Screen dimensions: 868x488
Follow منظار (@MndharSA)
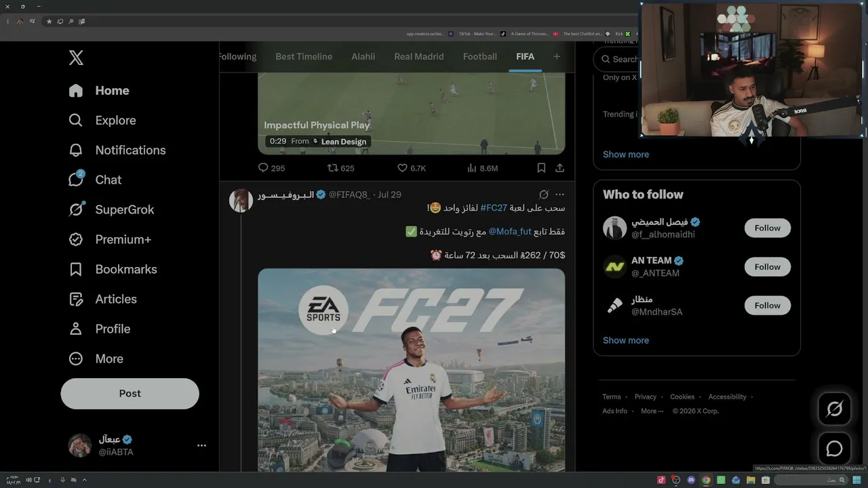[x=768, y=306]
